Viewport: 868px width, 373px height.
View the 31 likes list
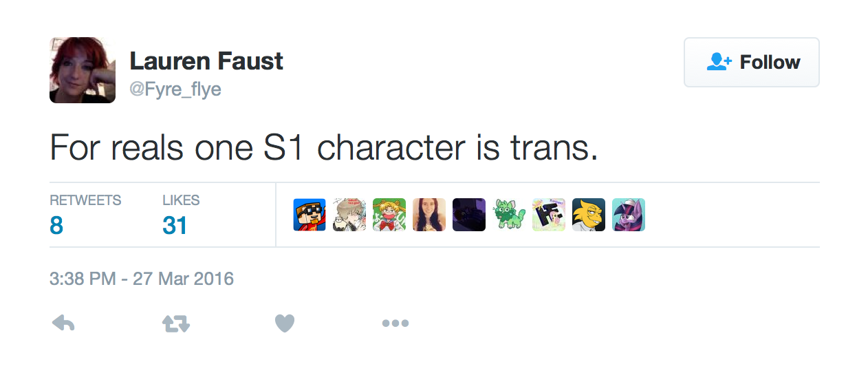[175, 225]
